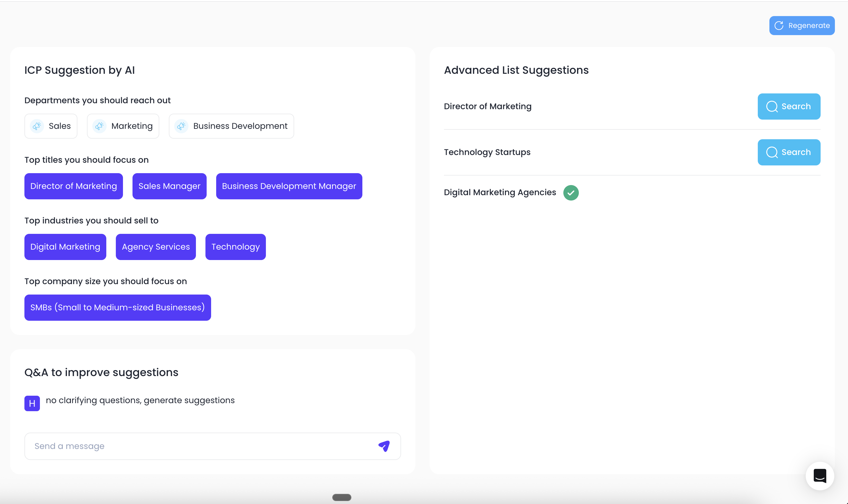Focus the Send a message input field

click(x=200, y=446)
